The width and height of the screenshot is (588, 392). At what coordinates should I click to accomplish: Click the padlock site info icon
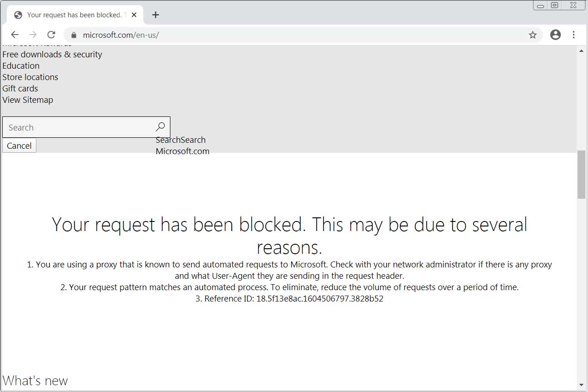pos(74,35)
